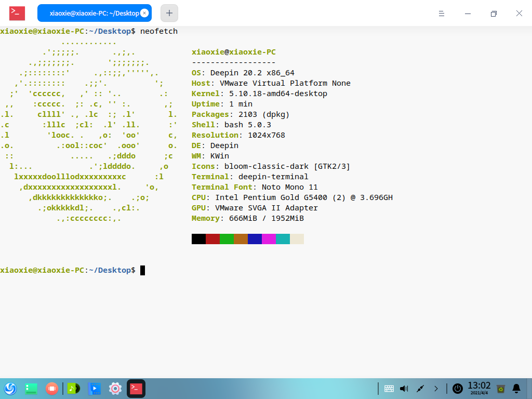Screen dimensions: 532x399
Task: Open the Deepin launcher menu
Action: pyautogui.click(x=10, y=388)
